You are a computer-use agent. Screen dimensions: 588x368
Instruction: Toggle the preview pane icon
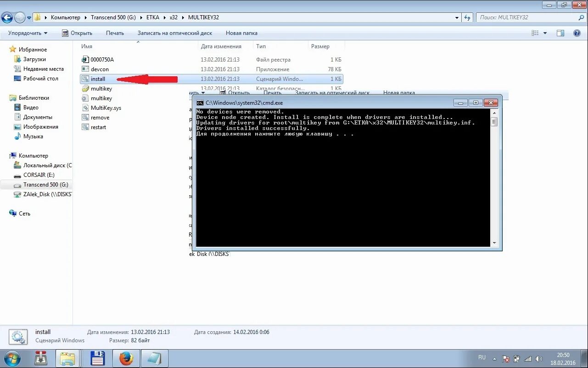click(560, 33)
